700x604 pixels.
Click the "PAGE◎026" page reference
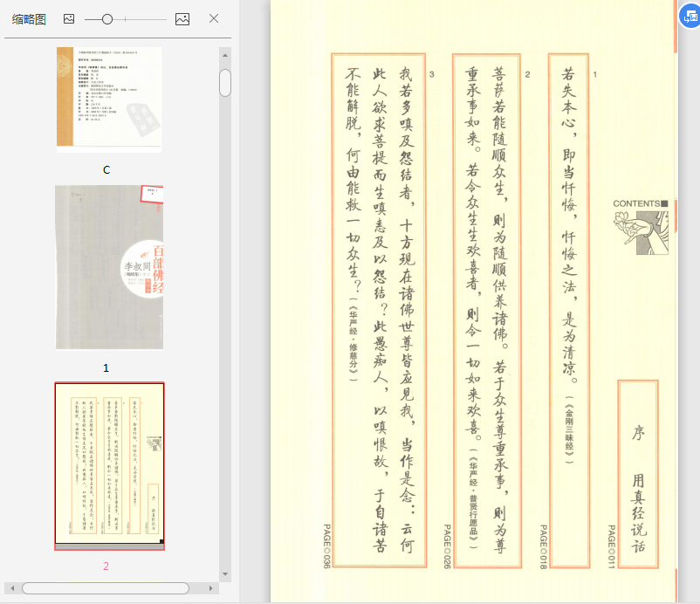point(447,546)
